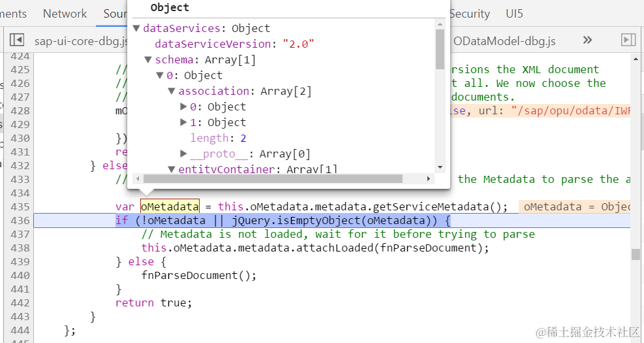The width and height of the screenshot is (644, 343).
Task: Collapse the 0: Object schema entry
Action: [160, 76]
